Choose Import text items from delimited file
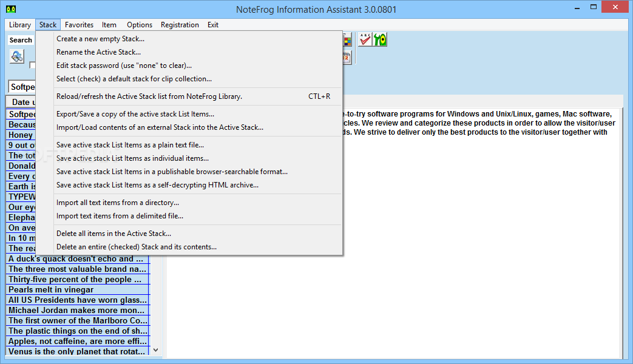The width and height of the screenshot is (633, 364). 189,216
